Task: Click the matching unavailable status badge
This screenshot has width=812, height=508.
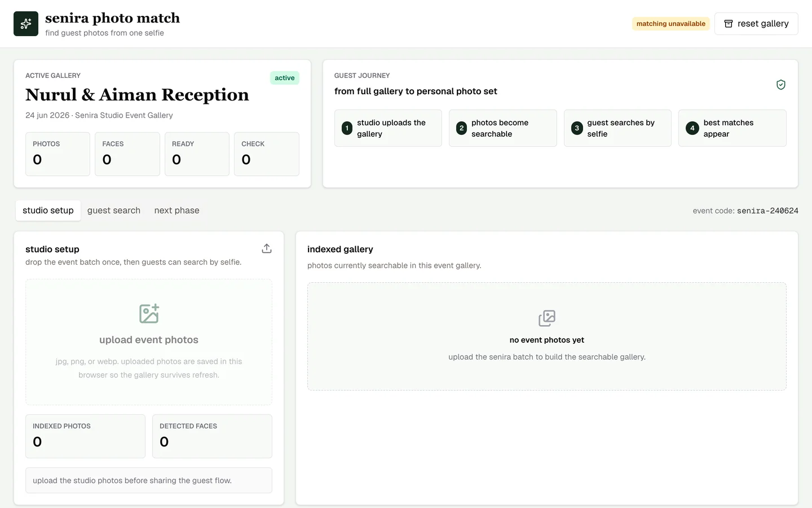Action: [670, 24]
